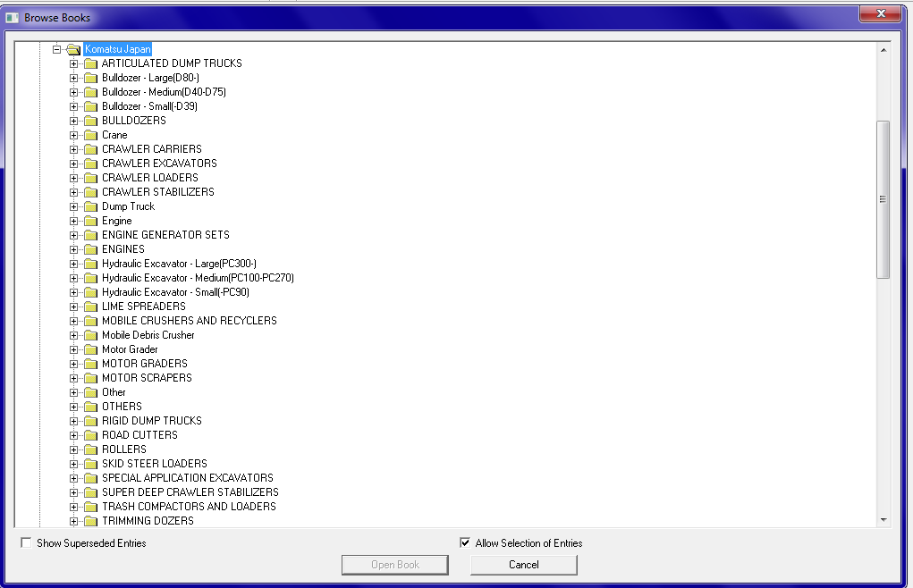913x588 pixels.
Task: Select the Komatsu Japan label
Action: point(118,49)
